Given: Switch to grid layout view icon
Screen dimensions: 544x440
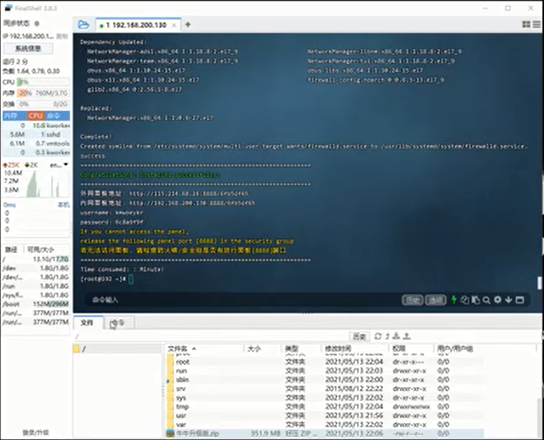Looking at the screenshot, I should (x=526, y=24).
